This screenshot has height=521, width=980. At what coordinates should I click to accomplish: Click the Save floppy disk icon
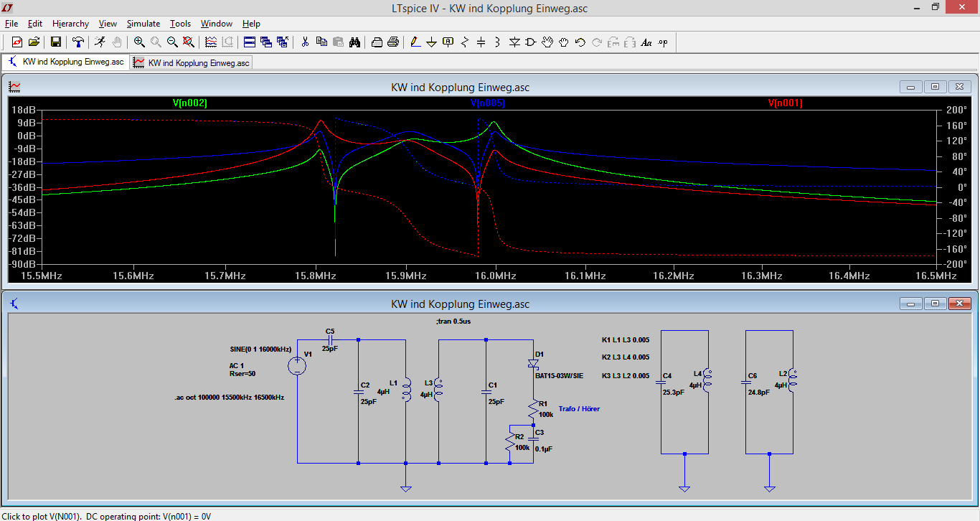[x=55, y=42]
